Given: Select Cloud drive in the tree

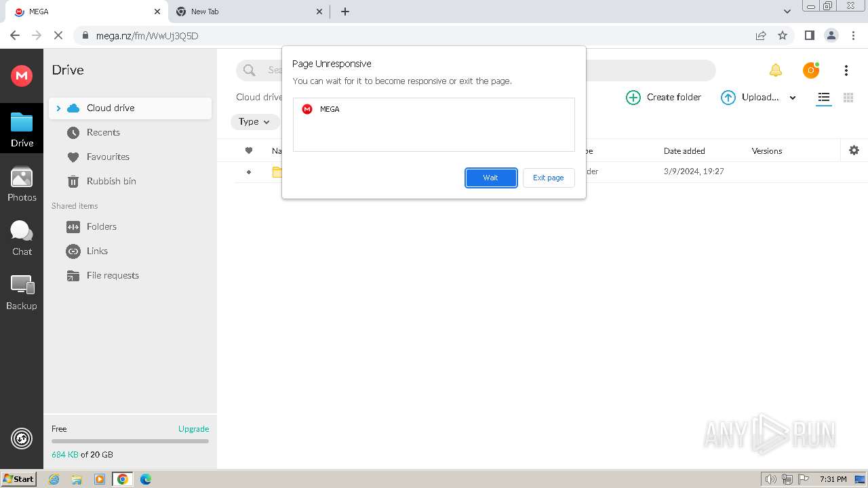Looking at the screenshot, I should (x=130, y=108).
